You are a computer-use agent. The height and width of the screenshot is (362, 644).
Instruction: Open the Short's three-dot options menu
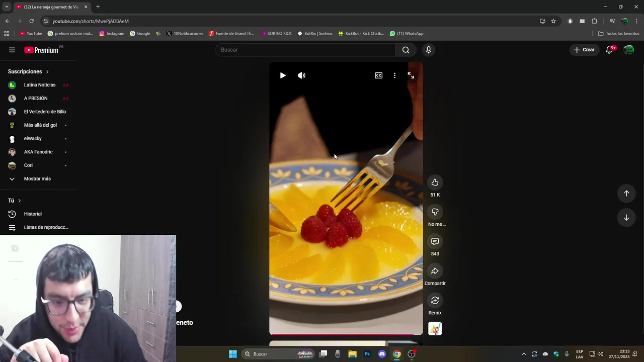point(394,75)
